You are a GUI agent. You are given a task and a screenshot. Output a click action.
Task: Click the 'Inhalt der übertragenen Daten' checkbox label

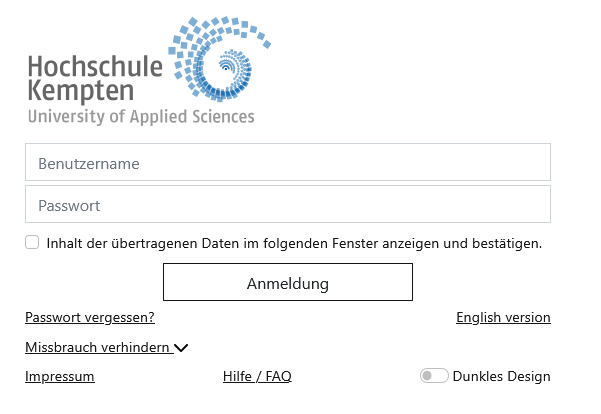coord(294,243)
